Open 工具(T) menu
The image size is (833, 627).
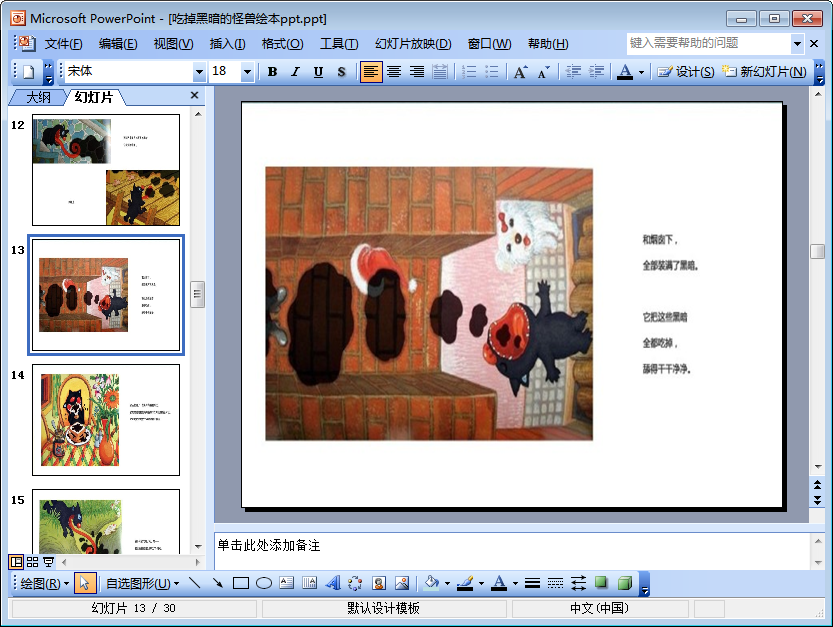click(x=339, y=44)
